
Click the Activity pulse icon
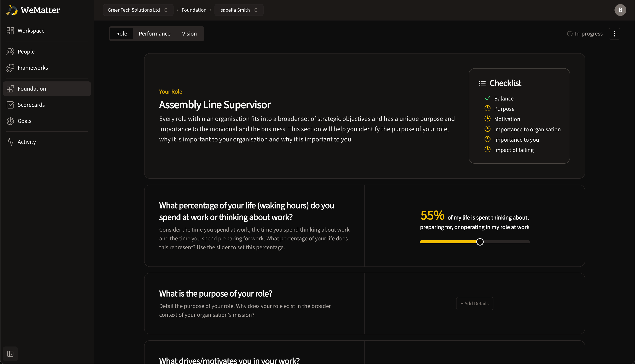[10, 142]
